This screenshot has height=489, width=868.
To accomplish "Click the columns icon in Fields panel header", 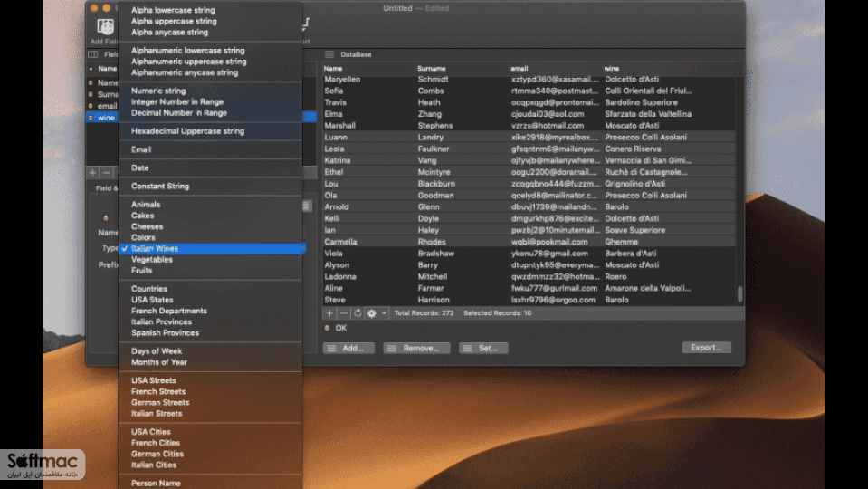I will (93, 54).
